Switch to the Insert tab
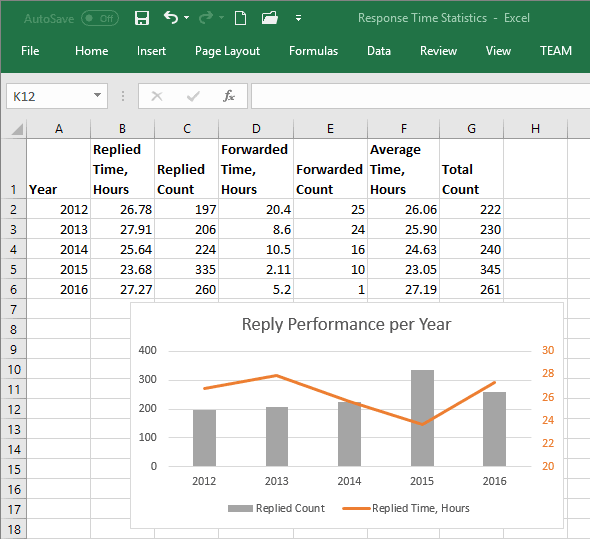590x539 pixels. coord(151,51)
